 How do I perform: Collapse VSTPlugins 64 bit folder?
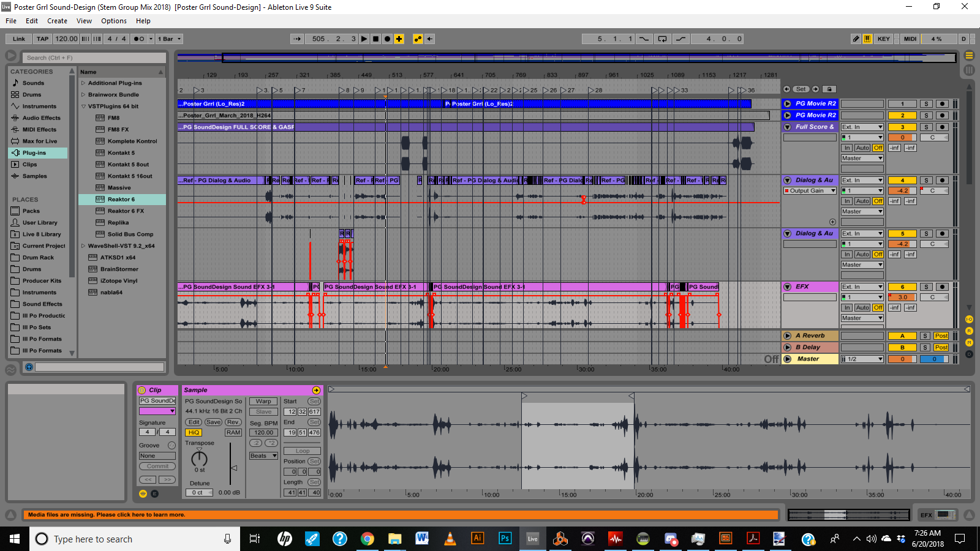(83, 107)
